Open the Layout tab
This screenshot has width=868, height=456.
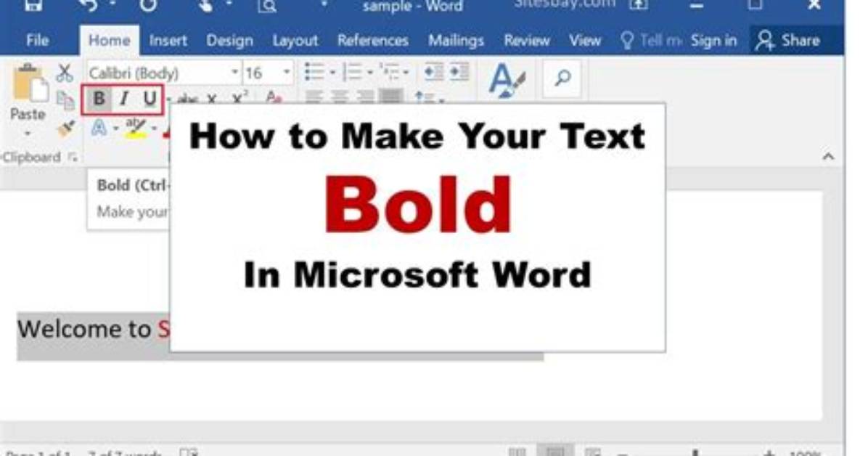[x=295, y=41]
